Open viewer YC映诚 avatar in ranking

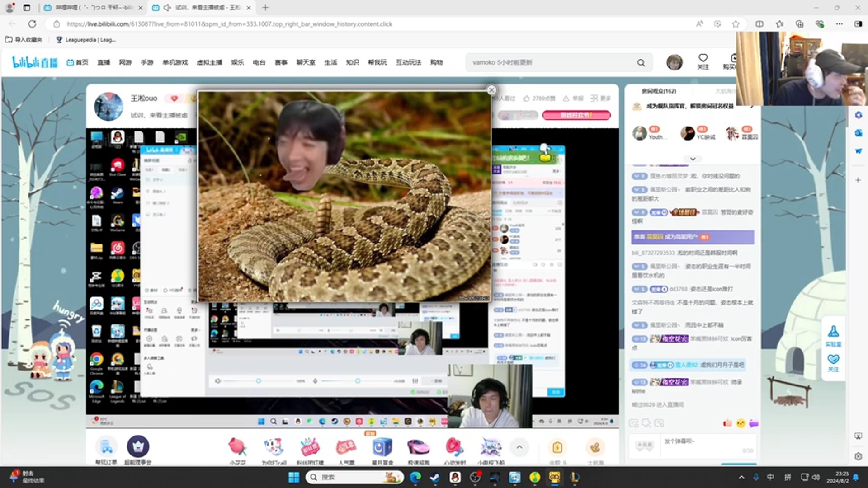[688, 133]
